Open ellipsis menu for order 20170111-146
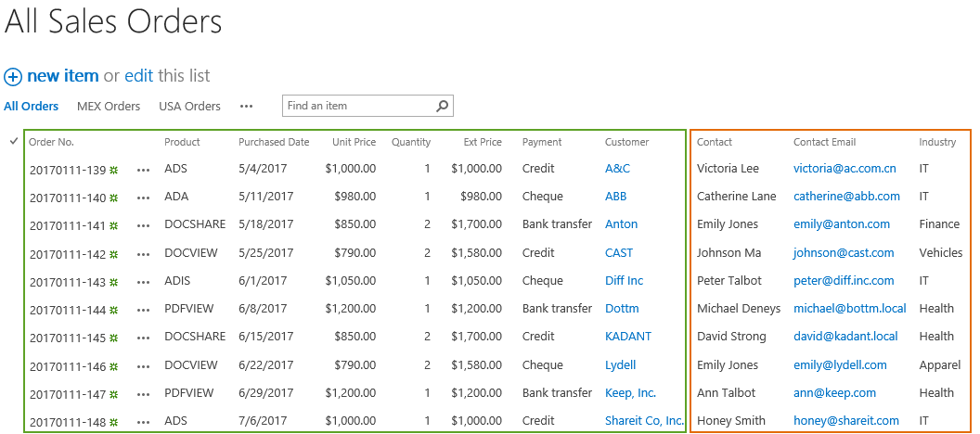The width and height of the screenshot is (980, 434). 143,366
